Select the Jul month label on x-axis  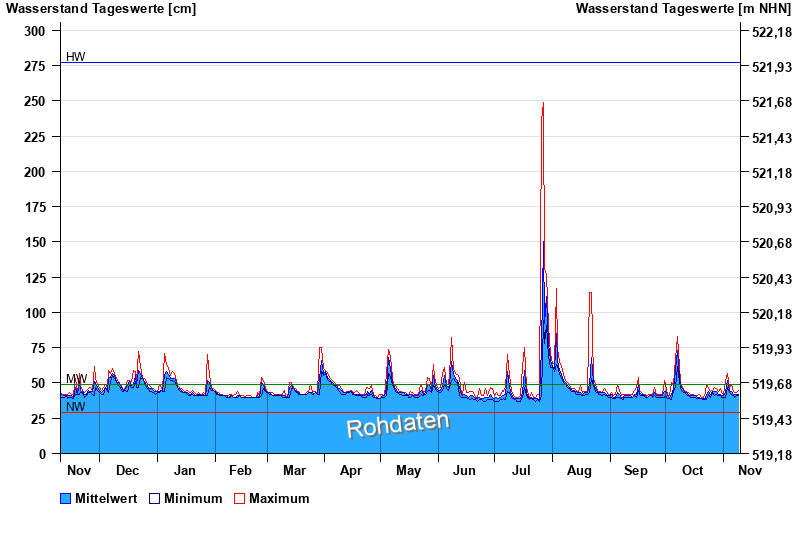522,470
